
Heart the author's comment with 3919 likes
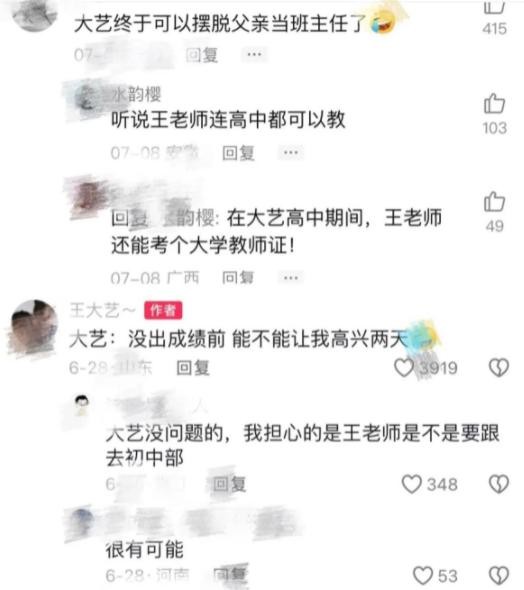pyautogui.click(x=404, y=368)
